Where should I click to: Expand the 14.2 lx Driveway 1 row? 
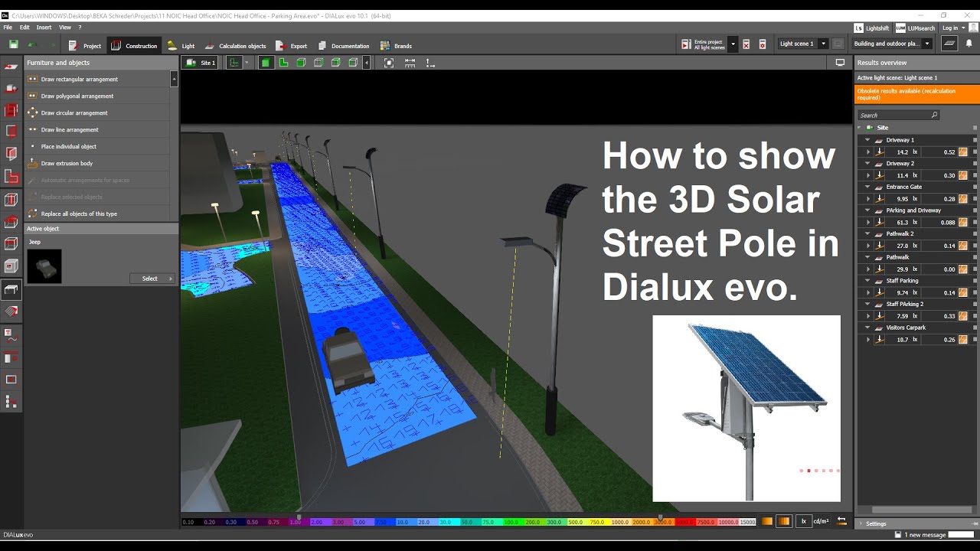click(x=868, y=152)
